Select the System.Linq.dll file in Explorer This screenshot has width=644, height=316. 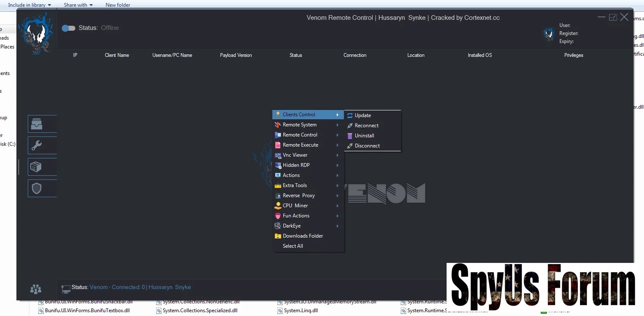pyautogui.click(x=301, y=311)
